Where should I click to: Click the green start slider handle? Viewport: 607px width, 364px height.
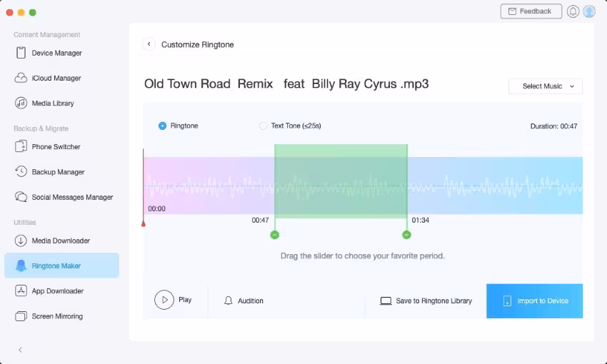point(275,235)
